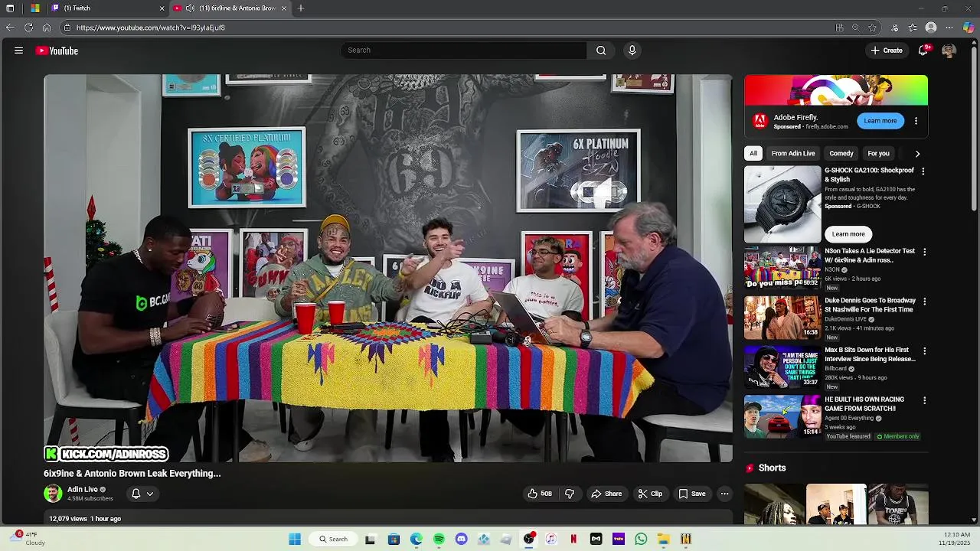980x551 pixels.
Task: Add page to favorites with star icon
Action: coord(872,28)
